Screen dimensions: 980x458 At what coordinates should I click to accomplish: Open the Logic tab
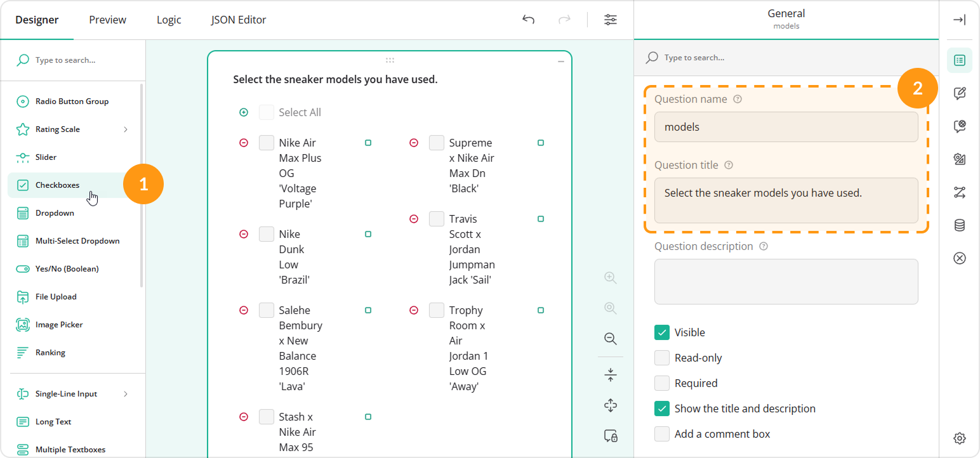169,20
